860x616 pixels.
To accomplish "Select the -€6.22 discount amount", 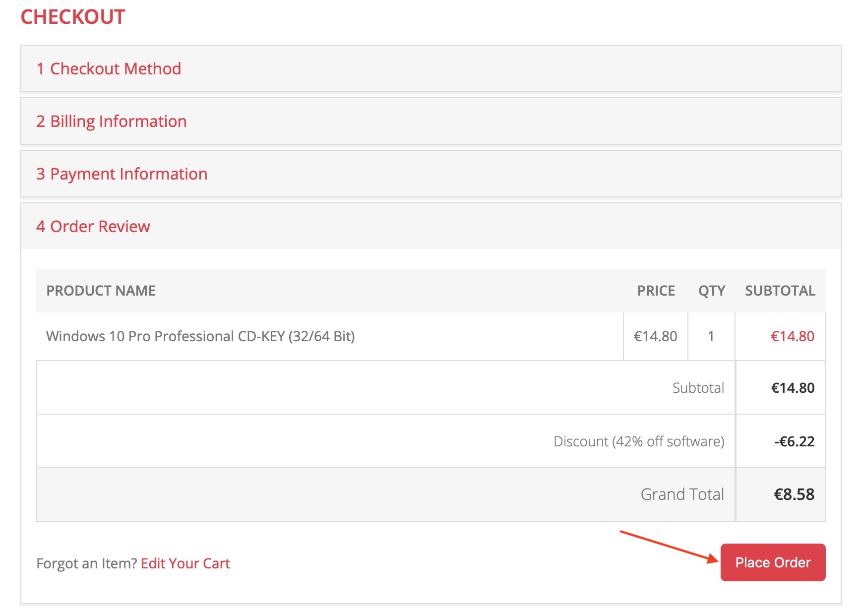I will click(794, 441).
